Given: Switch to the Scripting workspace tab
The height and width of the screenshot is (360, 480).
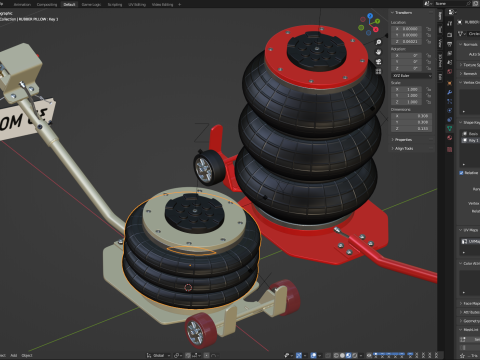Looking at the screenshot, I should 115,5.
